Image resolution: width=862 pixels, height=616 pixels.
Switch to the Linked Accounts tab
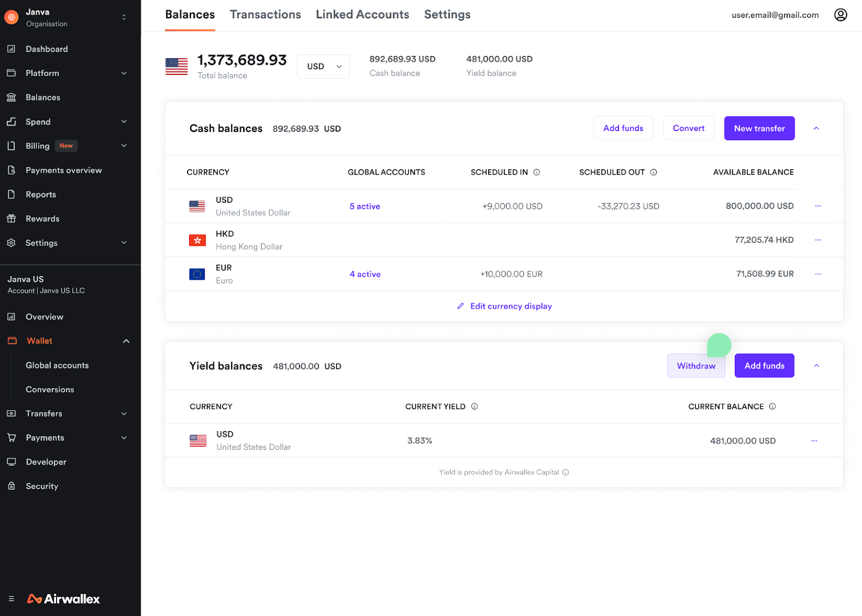coord(363,15)
